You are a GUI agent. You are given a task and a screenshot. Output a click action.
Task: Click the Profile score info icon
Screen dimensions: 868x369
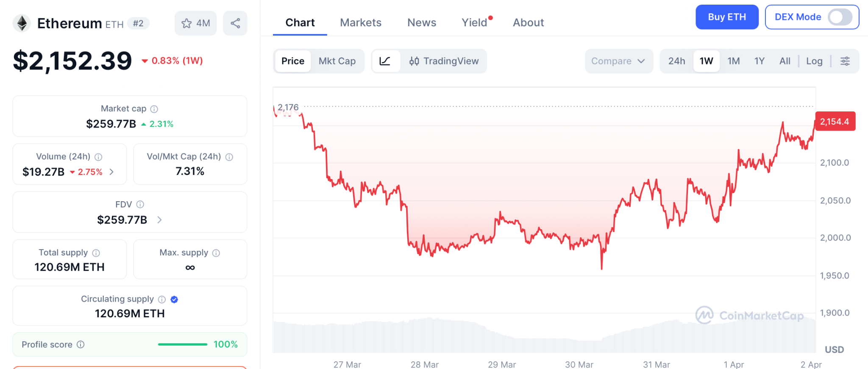(81, 344)
